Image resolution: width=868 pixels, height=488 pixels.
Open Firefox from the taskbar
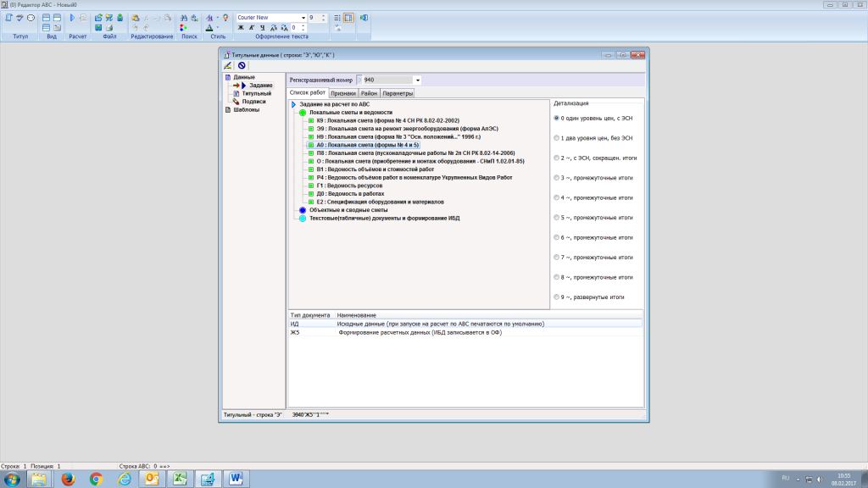point(68,479)
